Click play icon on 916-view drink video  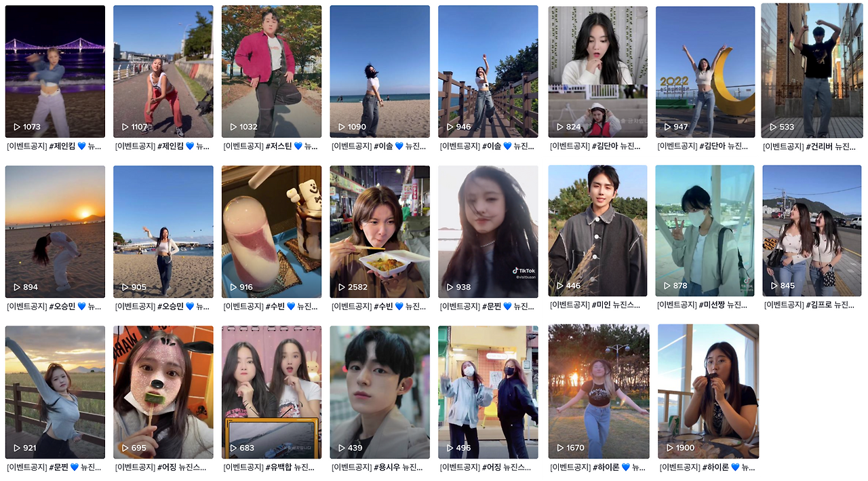(x=234, y=287)
